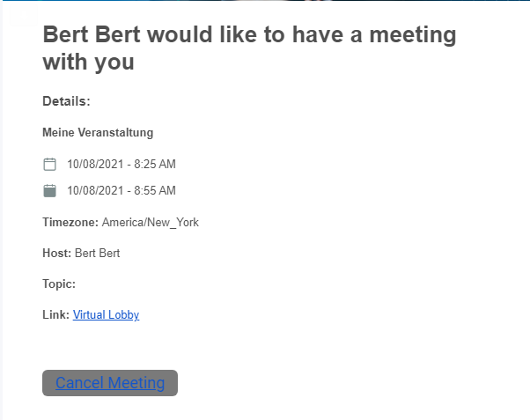The width and height of the screenshot is (530, 420).
Task: Select the 10/08/2021 date in the end row
Action: [x=95, y=190]
